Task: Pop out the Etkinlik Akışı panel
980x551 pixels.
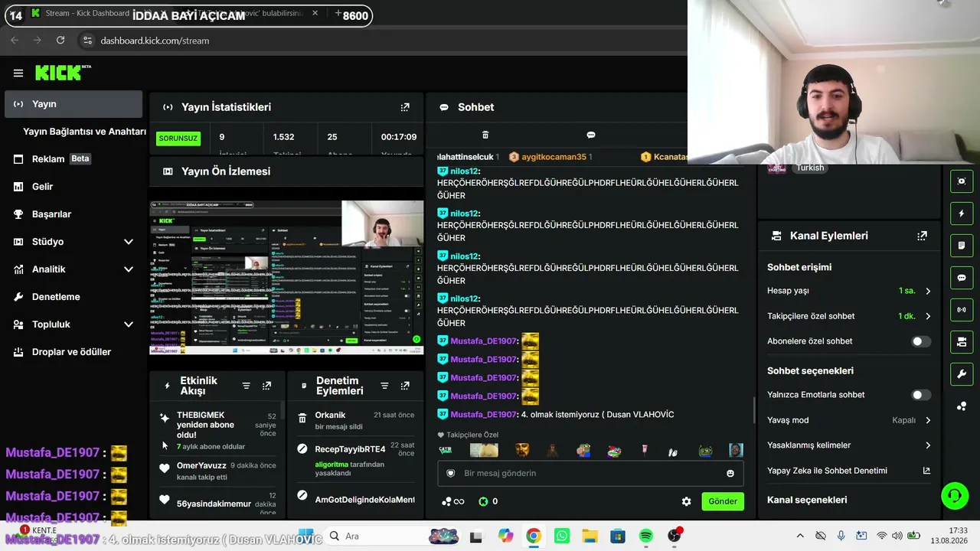Action: [266, 386]
